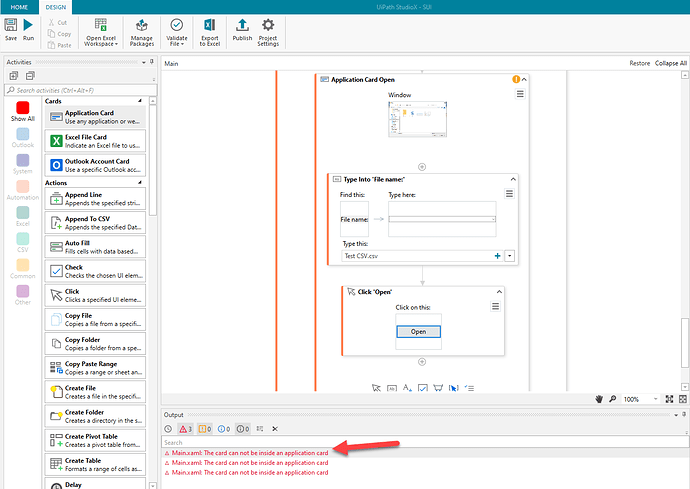Select the Excel category filter
Viewport: 690px width, 489px height.
click(23, 217)
